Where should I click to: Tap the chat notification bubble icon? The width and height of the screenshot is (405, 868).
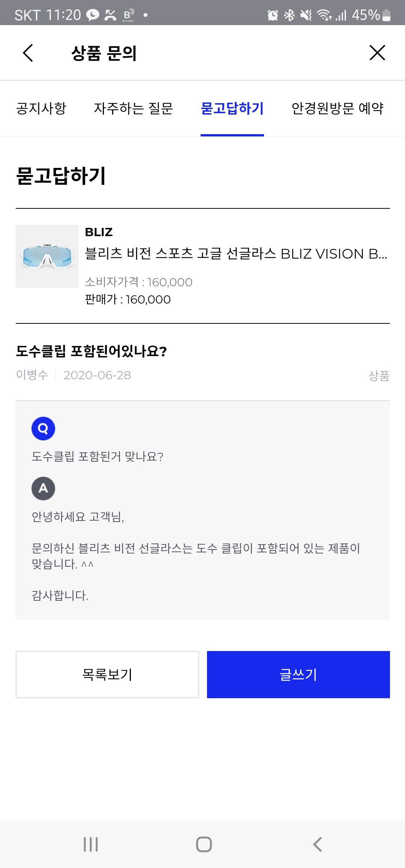[x=93, y=15]
